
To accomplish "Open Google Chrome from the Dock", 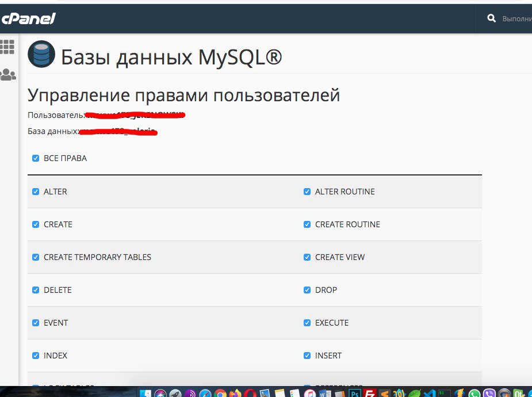I will coord(220,394).
